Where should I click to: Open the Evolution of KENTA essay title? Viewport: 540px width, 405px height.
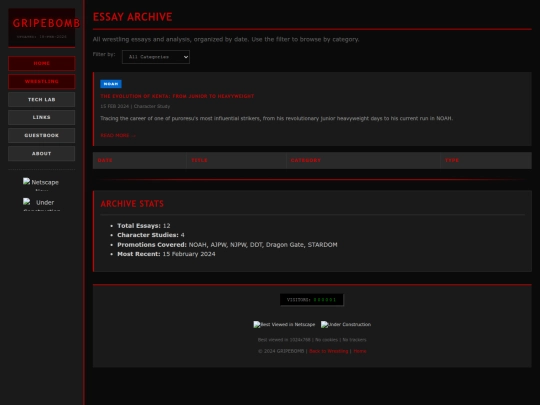(177, 96)
